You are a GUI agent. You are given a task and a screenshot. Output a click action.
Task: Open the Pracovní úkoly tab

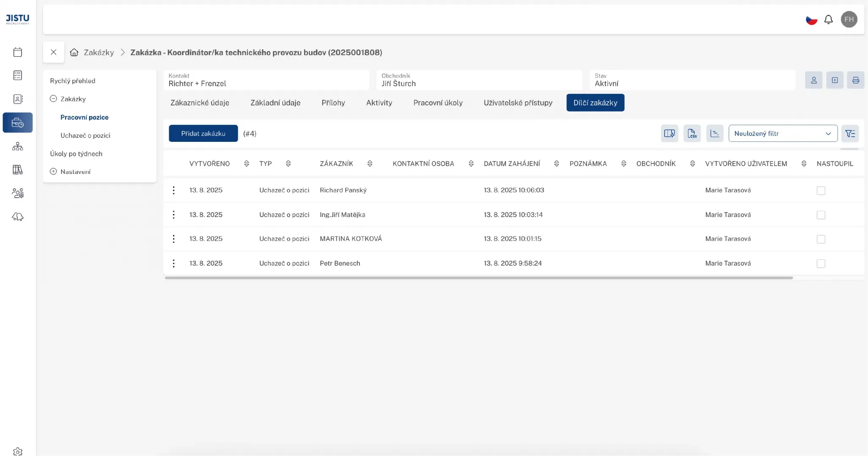point(438,103)
